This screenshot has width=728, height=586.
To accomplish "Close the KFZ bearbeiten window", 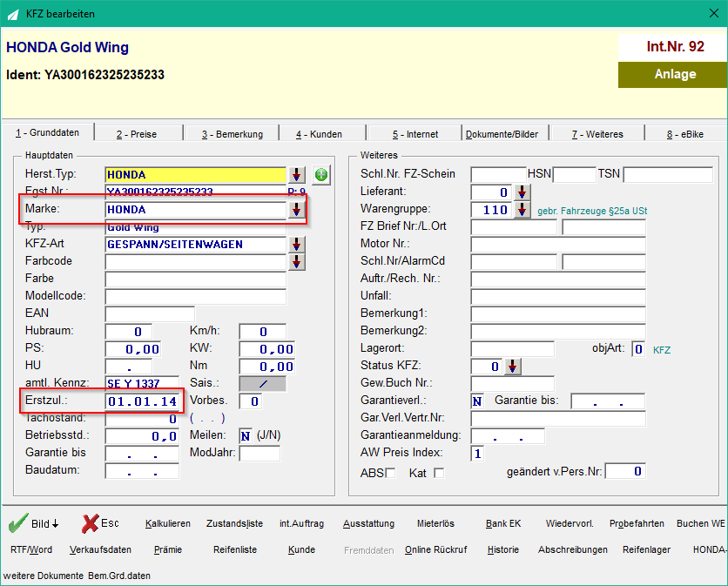I will pyautogui.click(x=714, y=13).
